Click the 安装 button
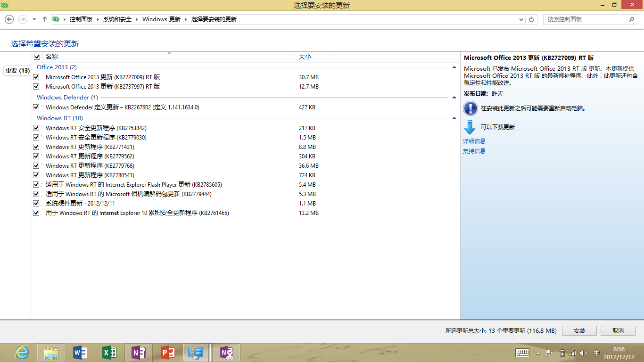Image resolution: width=644 pixels, height=362 pixels. 579,331
